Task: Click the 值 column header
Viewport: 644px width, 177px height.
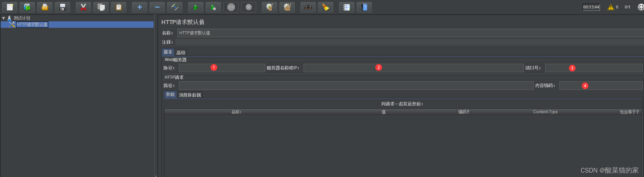Action: click(383, 112)
